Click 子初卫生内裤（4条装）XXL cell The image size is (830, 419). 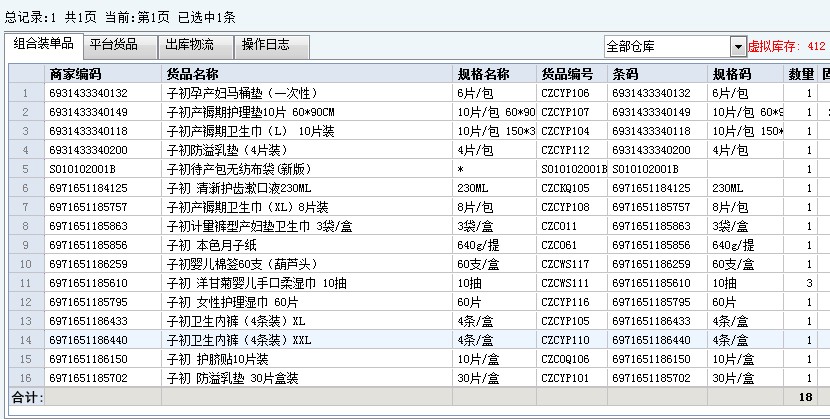click(306, 340)
